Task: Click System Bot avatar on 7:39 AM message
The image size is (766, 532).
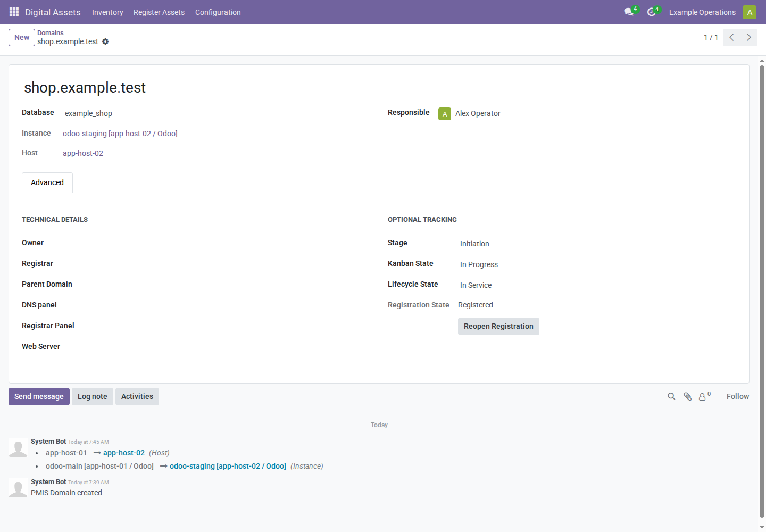Action: (18, 488)
